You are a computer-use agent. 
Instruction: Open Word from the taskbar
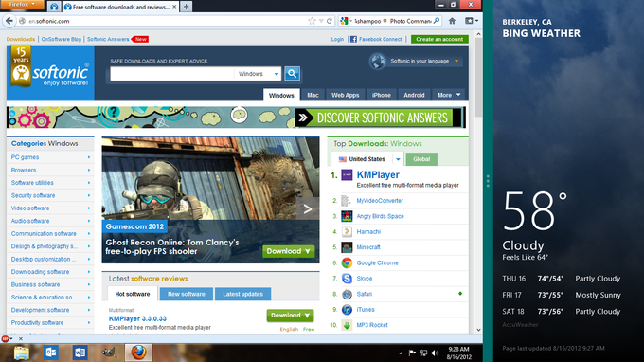(80, 353)
